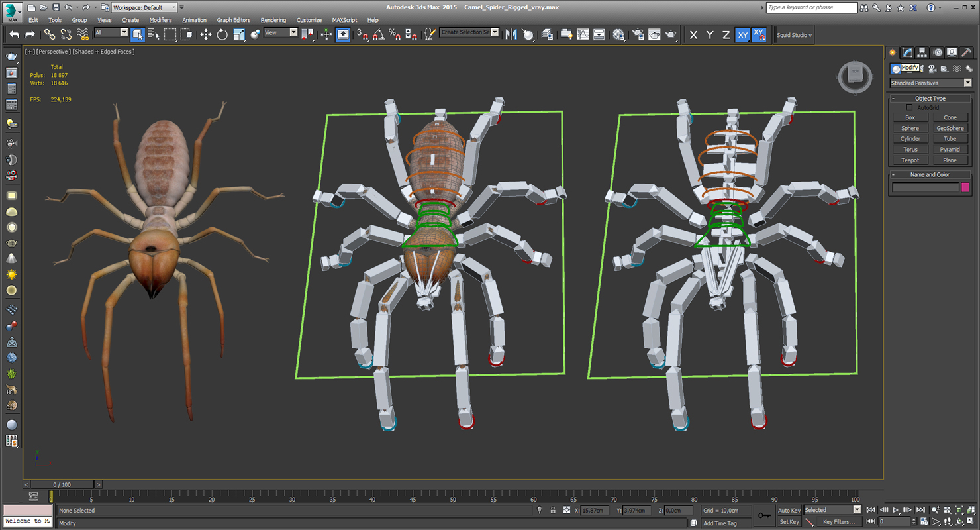Toggle Angle Snap
The width and height of the screenshot is (980, 530).
tap(378, 34)
